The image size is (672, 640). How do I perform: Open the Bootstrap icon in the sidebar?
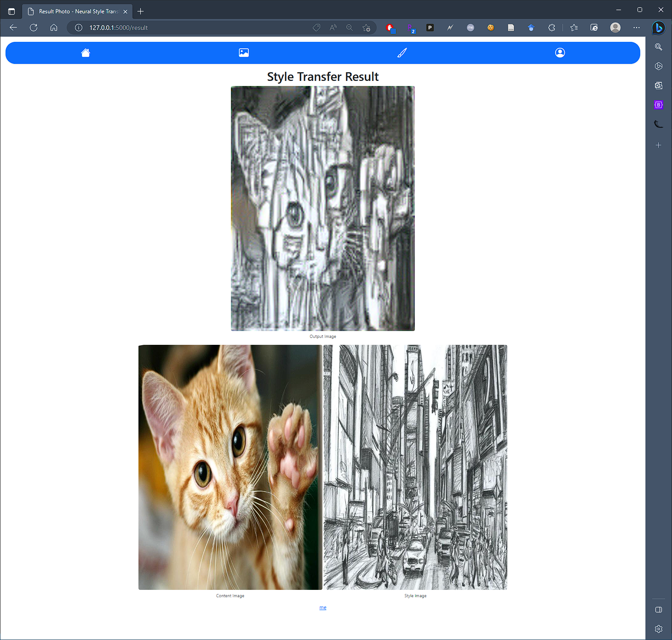[x=658, y=104]
